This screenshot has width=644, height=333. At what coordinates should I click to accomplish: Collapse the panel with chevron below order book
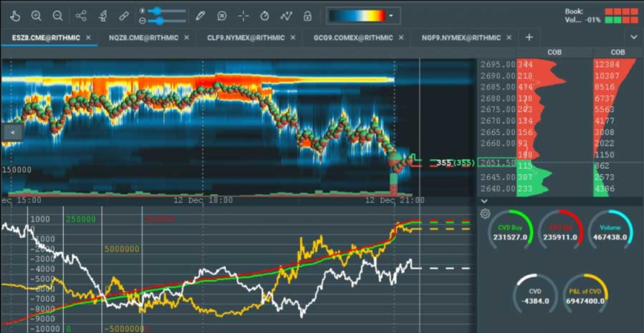coord(483,201)
